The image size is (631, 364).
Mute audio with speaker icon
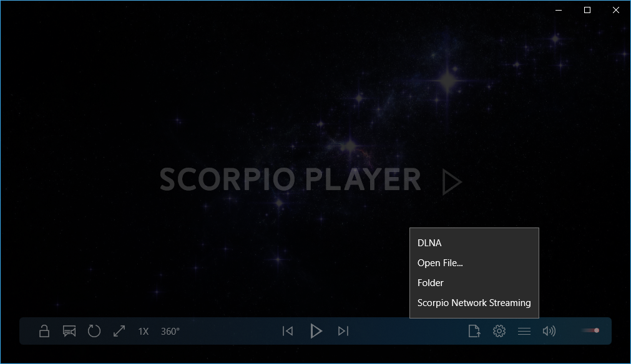549,331
